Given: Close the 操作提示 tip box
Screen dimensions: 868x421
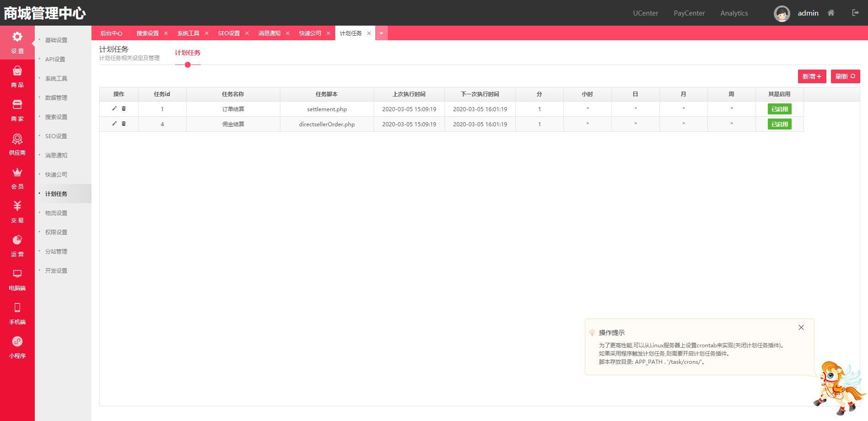Looking at the screenshot, I should click(x=801, y=328).
